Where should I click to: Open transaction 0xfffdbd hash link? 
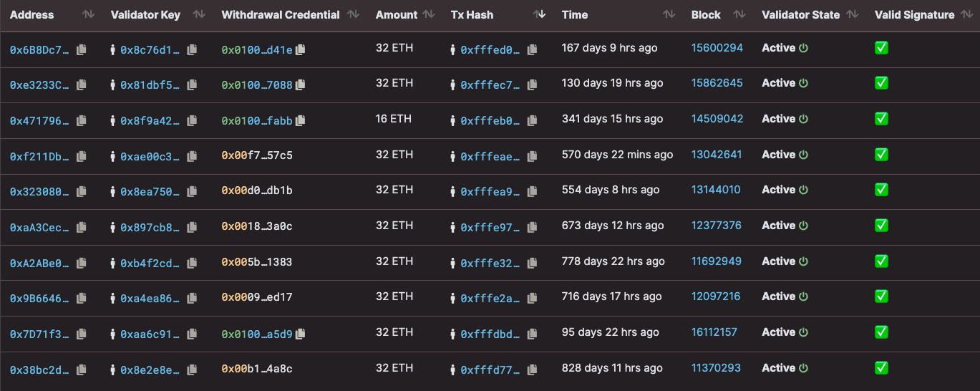pyautogui.click(x=490, y=334)
